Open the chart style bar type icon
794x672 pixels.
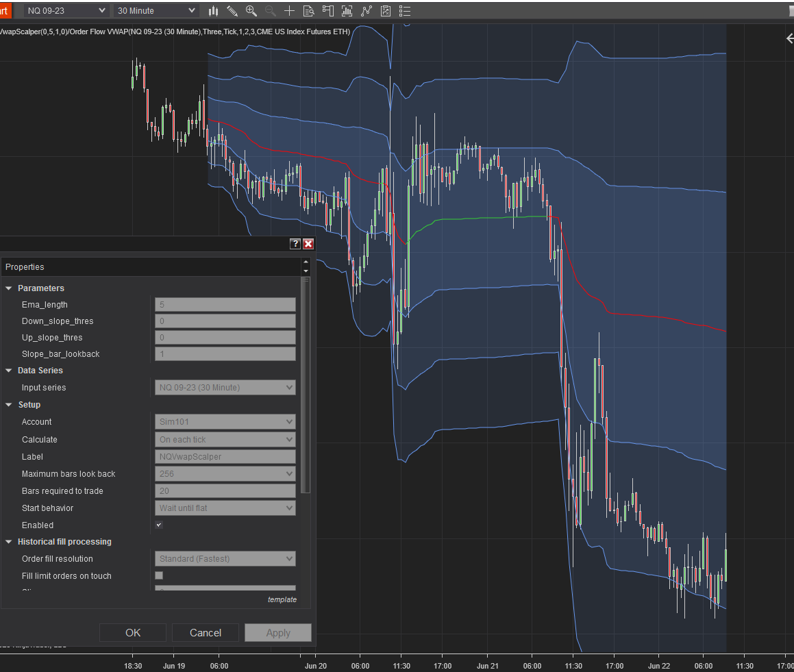[x=213, y=11]
